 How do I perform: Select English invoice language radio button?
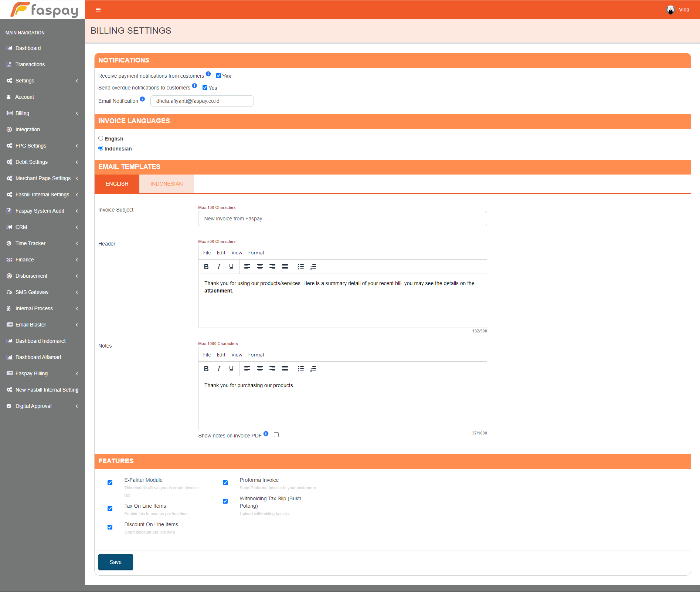coord(101,138)
